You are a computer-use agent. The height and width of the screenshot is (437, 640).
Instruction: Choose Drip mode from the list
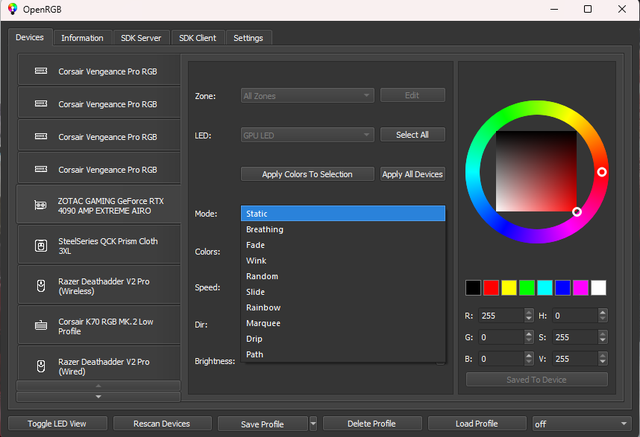point(343,339)
